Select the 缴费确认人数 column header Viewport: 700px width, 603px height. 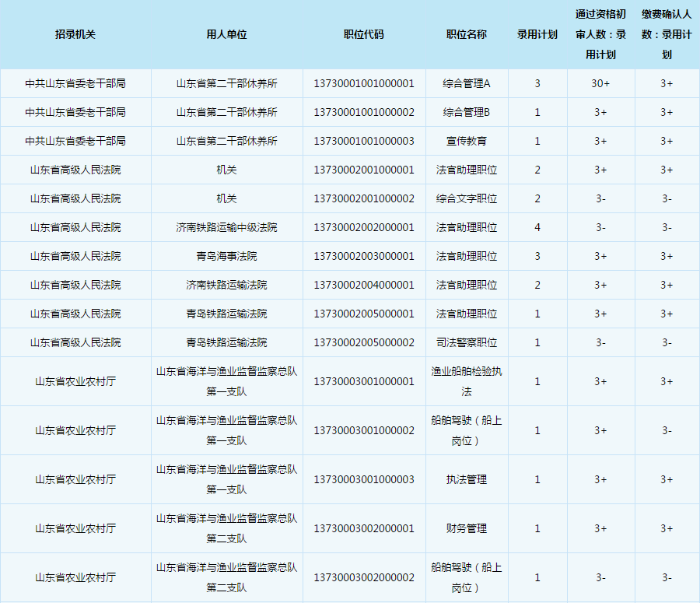click(667, 34)
